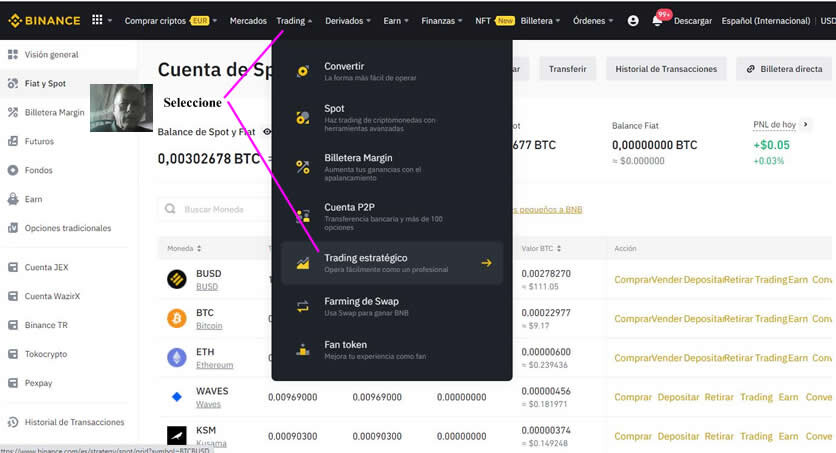Click the Bitcoin link under BTC

pos(209,326)
